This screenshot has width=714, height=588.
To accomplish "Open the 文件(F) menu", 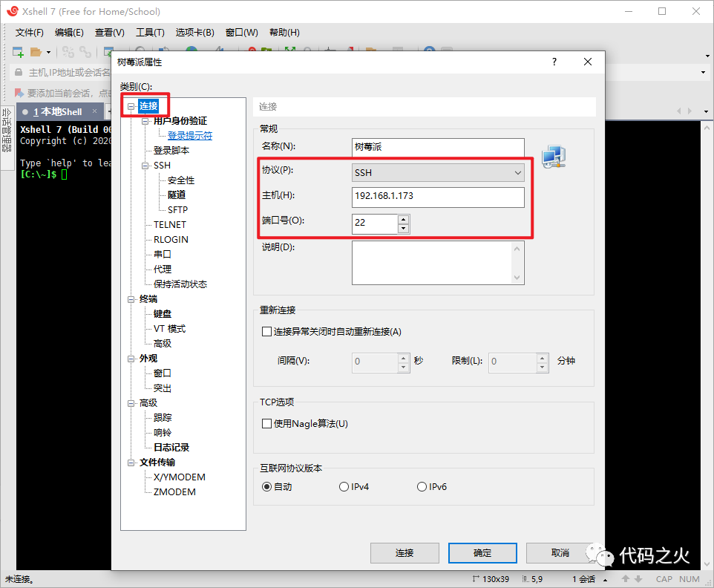I will [30, 33].
